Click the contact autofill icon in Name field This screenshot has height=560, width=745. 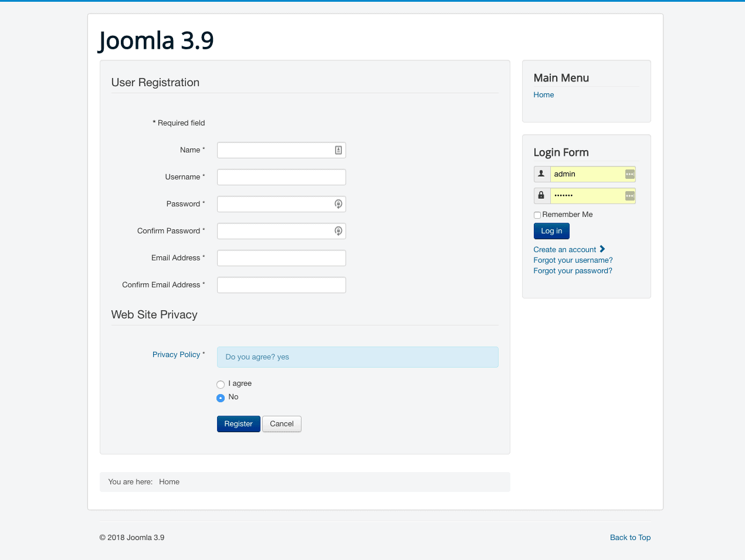pyautogui.click(x=338, y=150)
